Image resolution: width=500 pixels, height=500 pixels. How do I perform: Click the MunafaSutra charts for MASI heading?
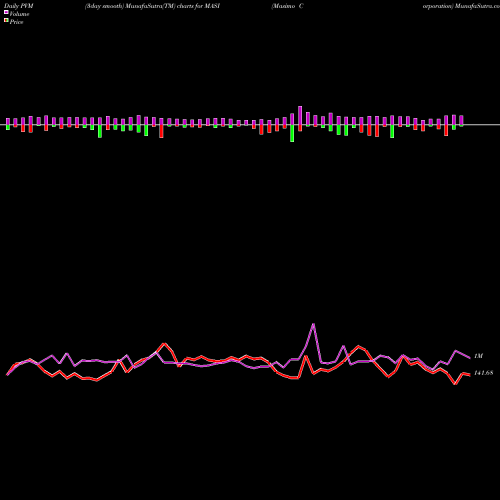click(152, 6)
